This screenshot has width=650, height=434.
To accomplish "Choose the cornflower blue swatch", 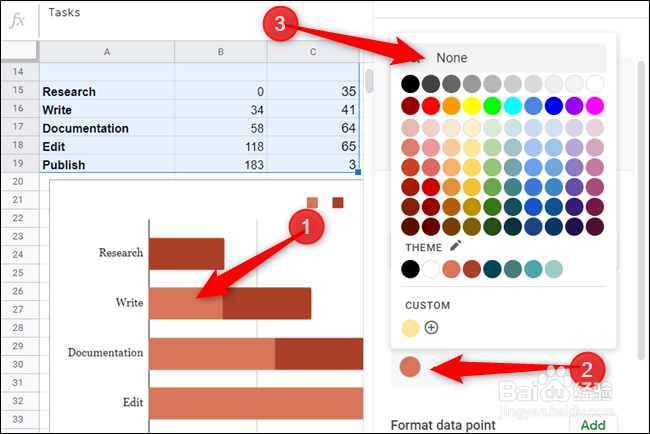I will pyautogui.click(x=533, y=106).
